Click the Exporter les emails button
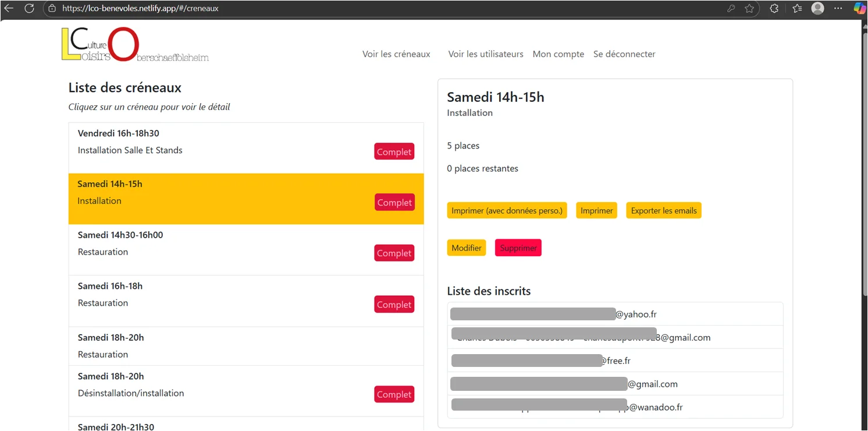 click(x=663, y=211)
